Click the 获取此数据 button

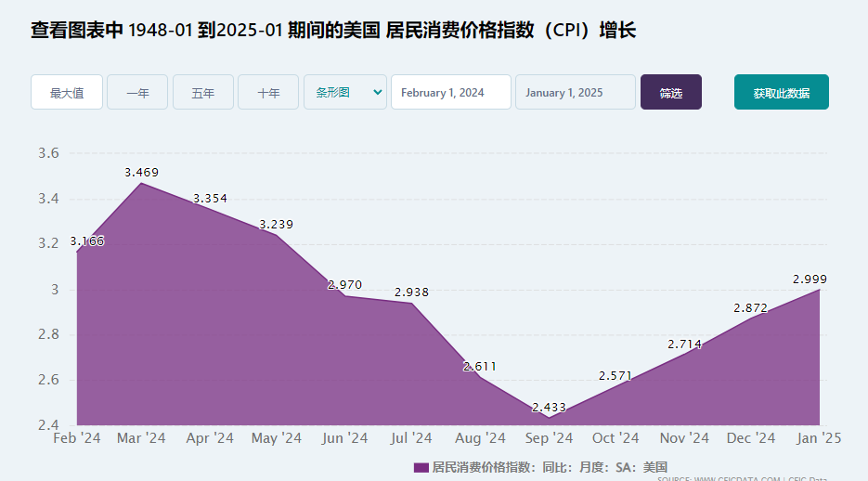tap(781, 93)
